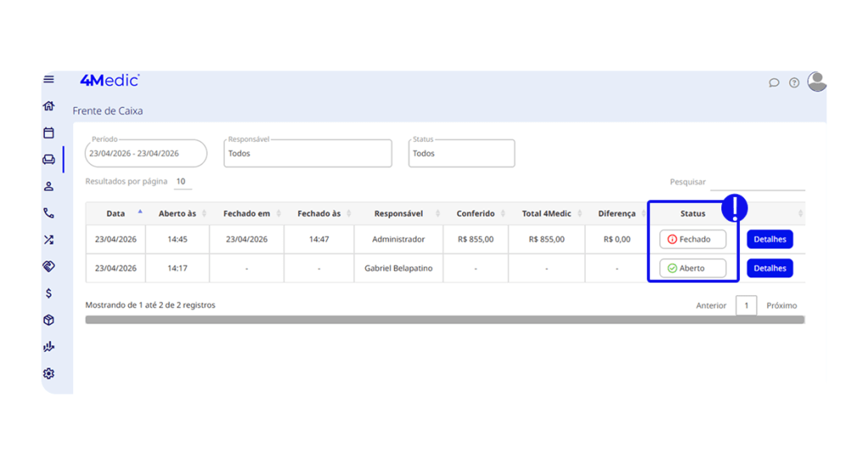868x465 pixels.
Task: Click the chat bubble icon in header
Action: point(774,83)
